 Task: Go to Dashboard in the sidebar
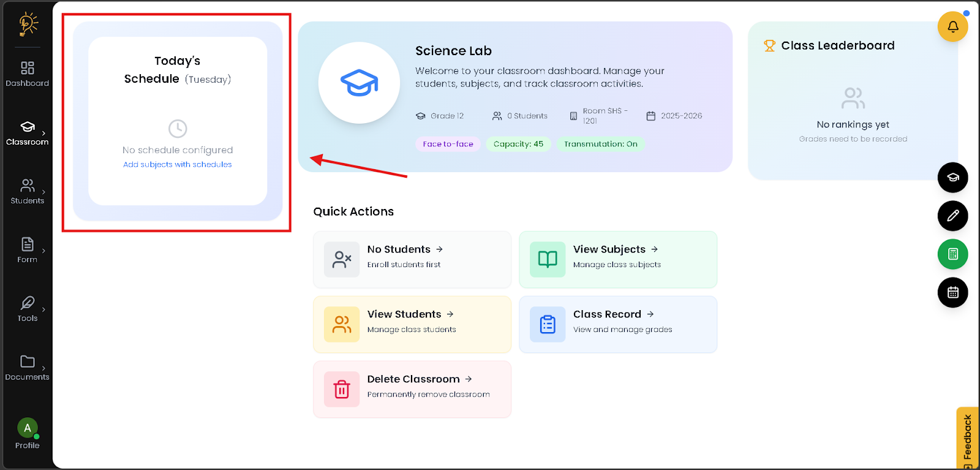[28, 74]
